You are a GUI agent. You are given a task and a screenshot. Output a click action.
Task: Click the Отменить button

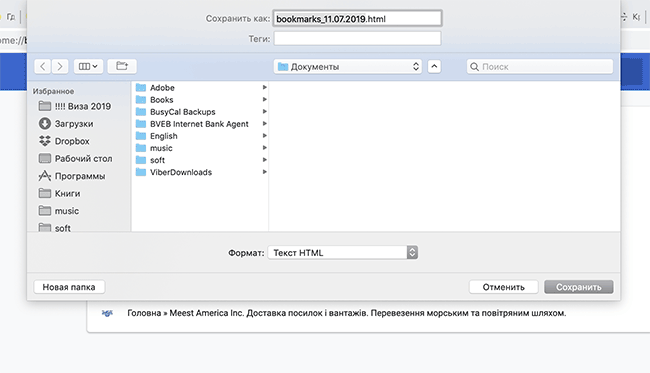(504, 287)
